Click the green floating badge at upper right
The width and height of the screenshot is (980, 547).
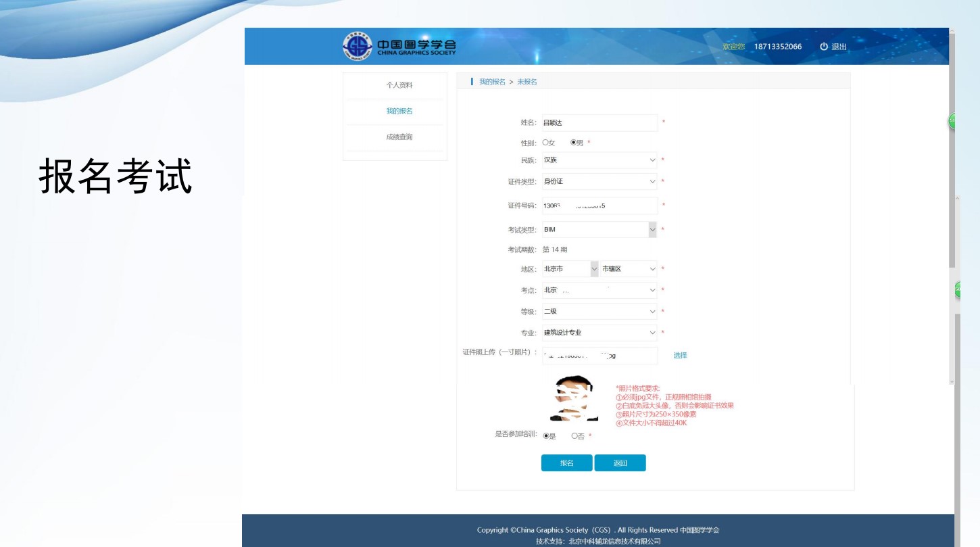[x=953, y=121]
